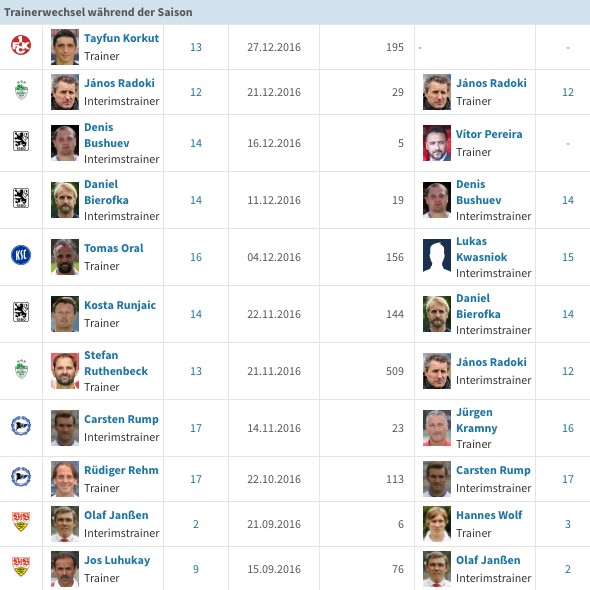Click Lukas Kwasniok's placeholder silhouette image
The image size is (590, 590).
(x=436, y=255)
